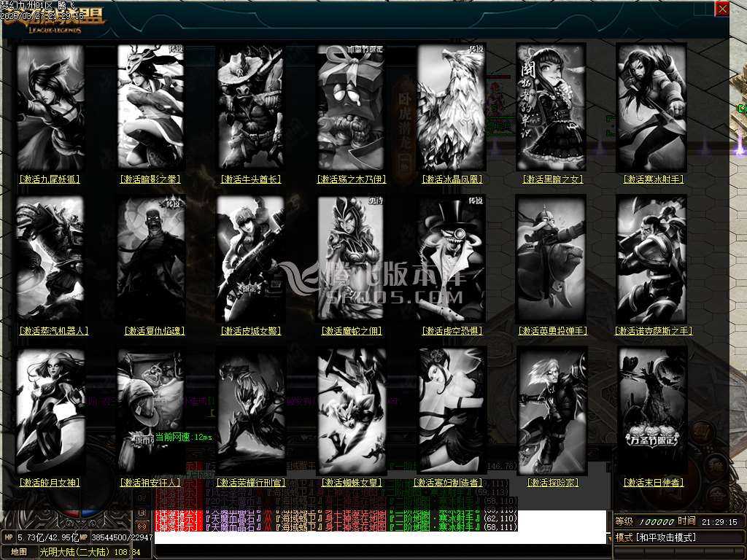Select the card above 激活寡妇制造者
This screenshot has height=560, width=747.
pyautogui.click(x=451, y=412)
